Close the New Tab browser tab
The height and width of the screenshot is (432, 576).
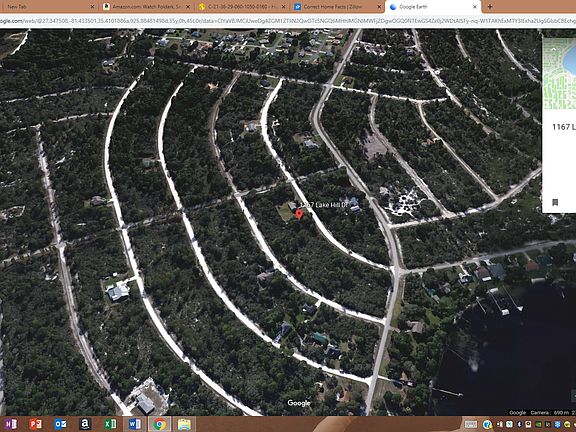(x=93, y=7)
